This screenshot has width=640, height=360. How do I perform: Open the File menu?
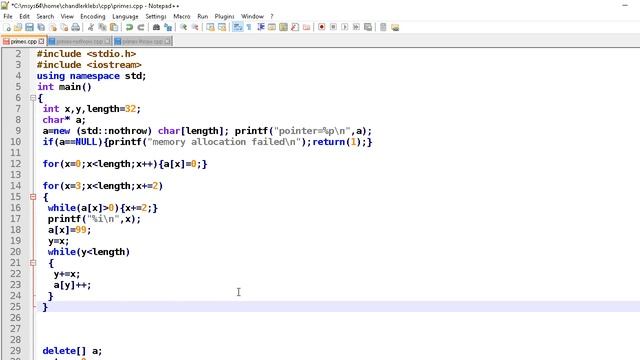click(8, 16)
